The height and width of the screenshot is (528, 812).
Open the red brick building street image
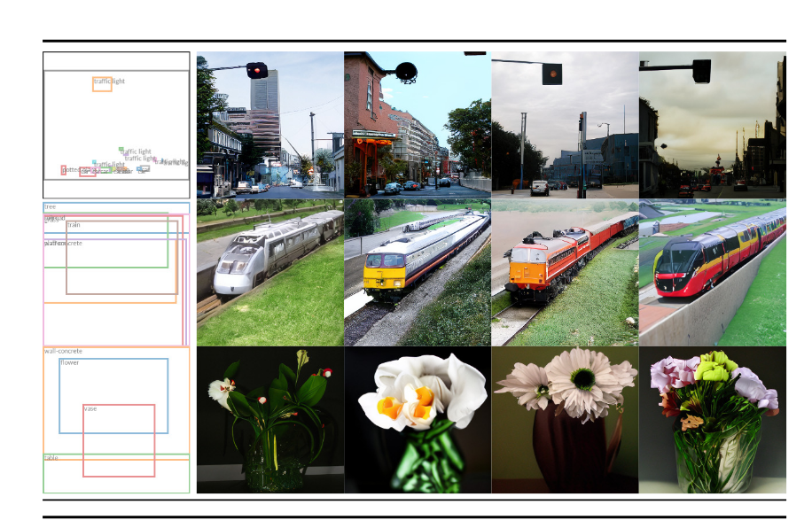point(418,125)
